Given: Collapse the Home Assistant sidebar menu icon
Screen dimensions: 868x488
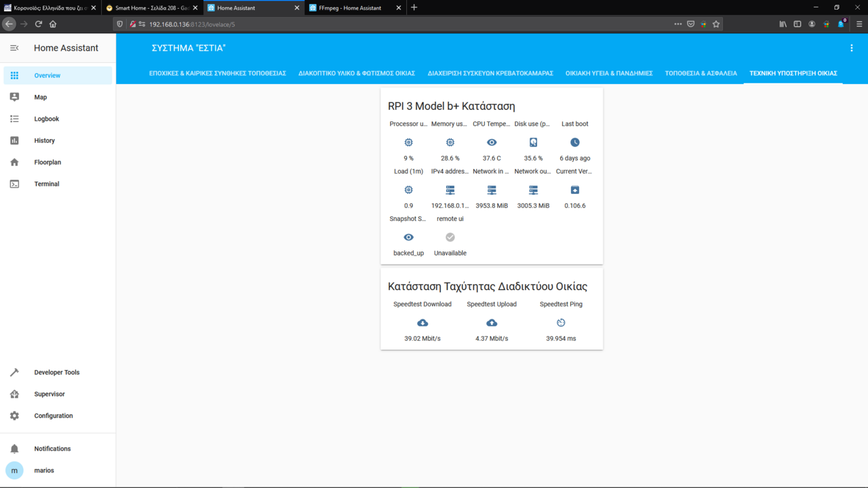Looking at the screenshot, I should (x=14, y=48).
